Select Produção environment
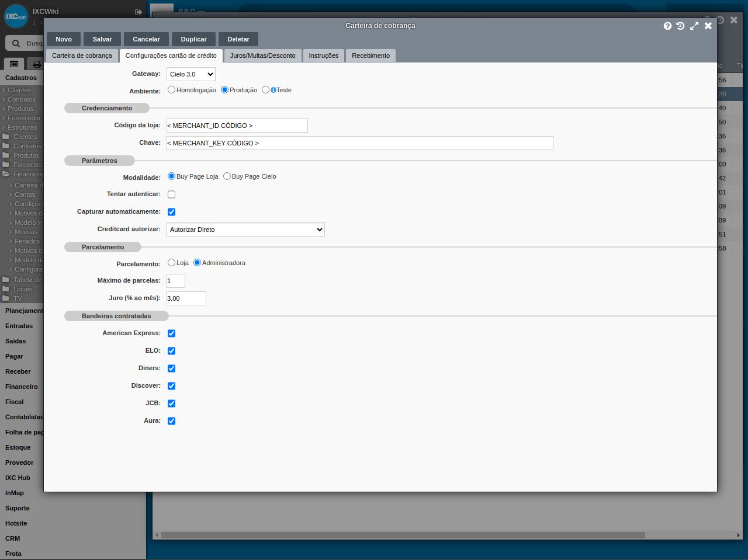Screen dimensions: 748x560 click(x=224, y=90)
